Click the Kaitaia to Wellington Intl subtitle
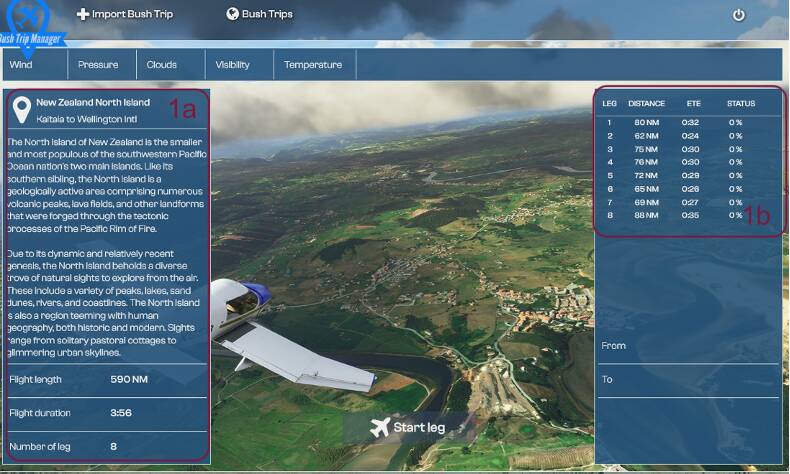 coord(87,119)
